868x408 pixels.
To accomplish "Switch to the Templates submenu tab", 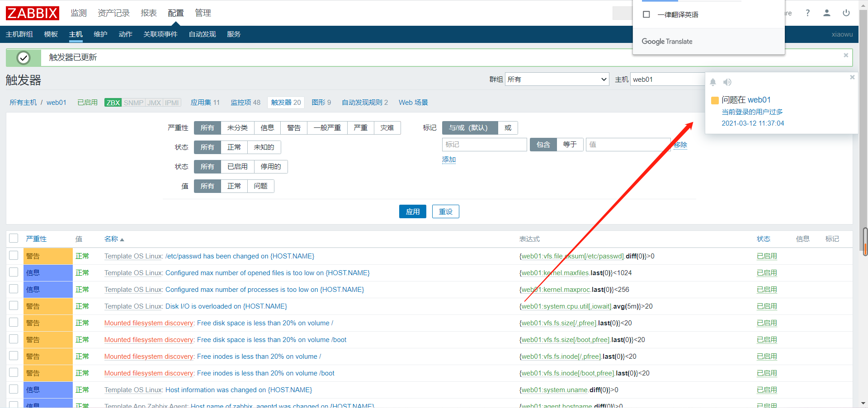I will pyautogui.click(x=51, y=34).
